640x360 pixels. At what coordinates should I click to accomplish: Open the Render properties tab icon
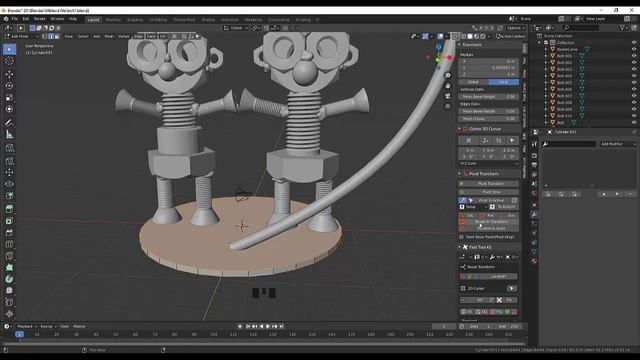(x=534, y=156)
